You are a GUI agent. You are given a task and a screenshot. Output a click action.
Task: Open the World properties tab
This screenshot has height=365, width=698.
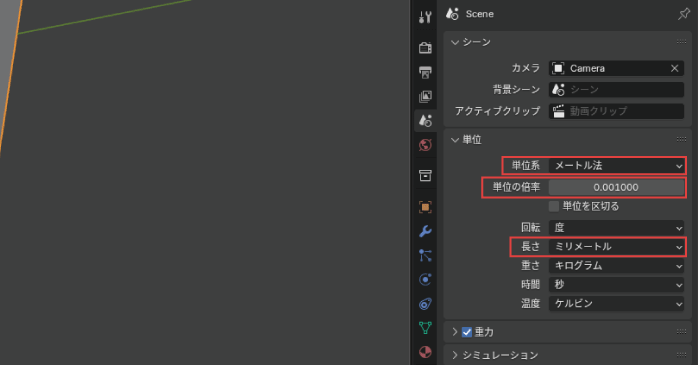point(425,145)
